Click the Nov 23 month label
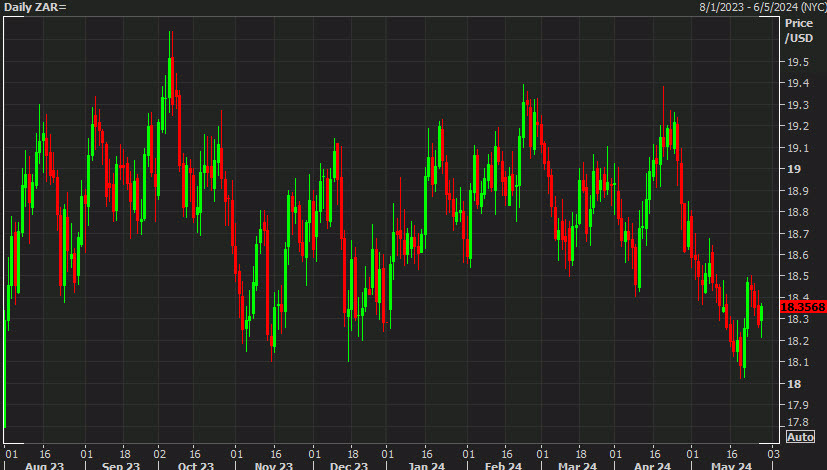 click(273, 466)
